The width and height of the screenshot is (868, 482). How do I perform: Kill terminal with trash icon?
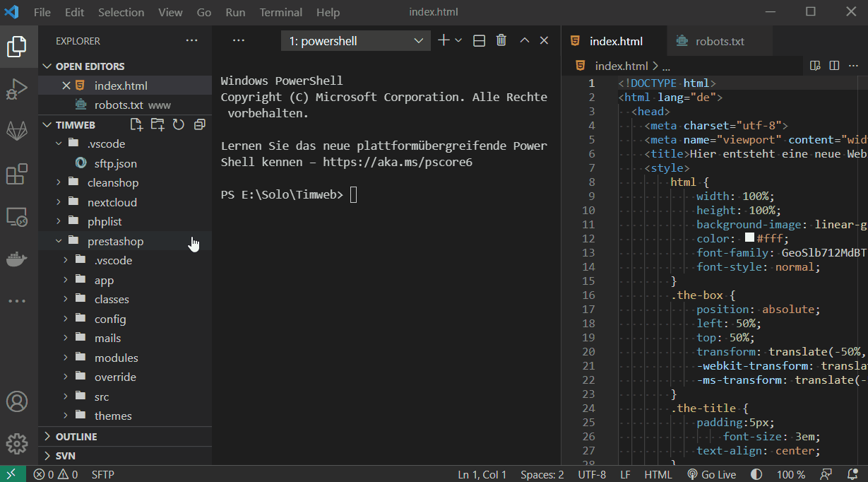tap(501, 40)
